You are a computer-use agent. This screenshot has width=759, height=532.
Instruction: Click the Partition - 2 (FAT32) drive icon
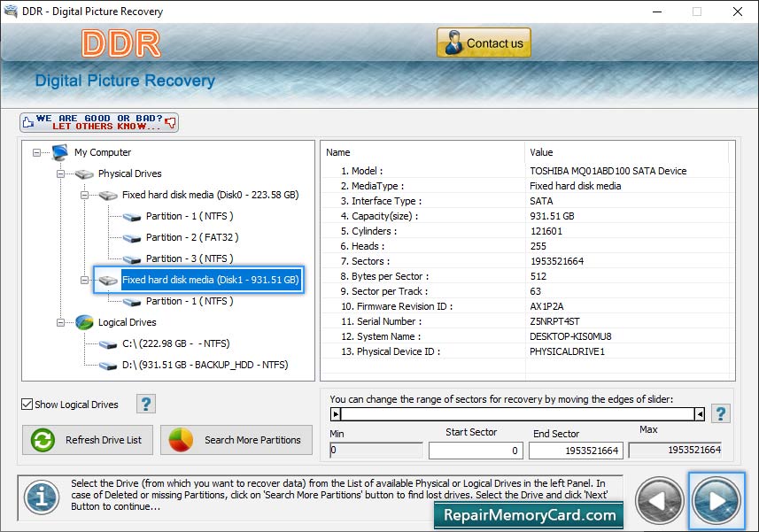point(132,238)
